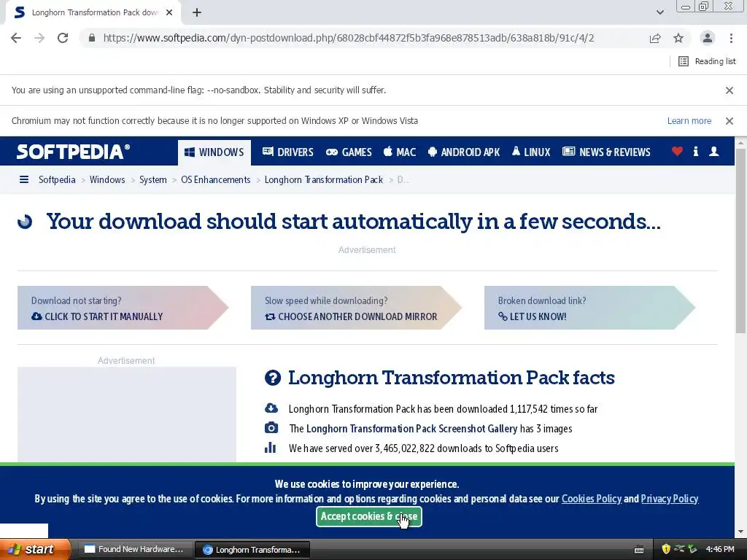Open the tab search chevron
This screenshot has width=747, height=560.
pos(659,12)
